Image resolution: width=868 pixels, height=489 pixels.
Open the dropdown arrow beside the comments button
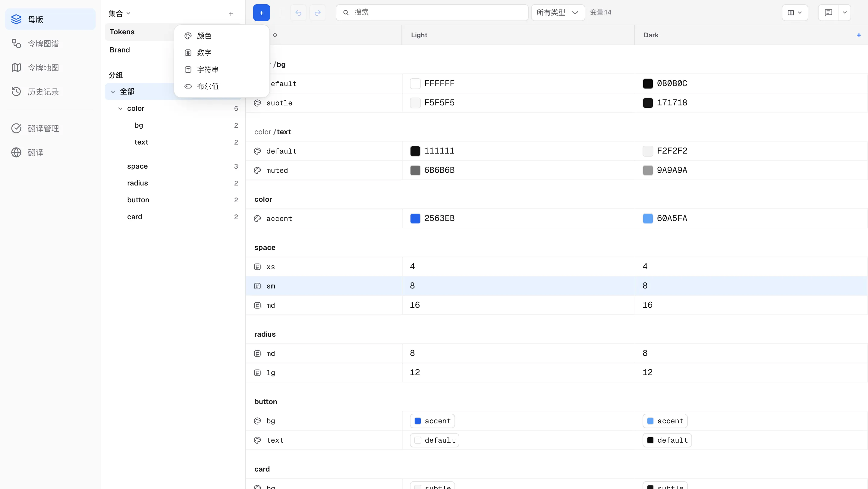[x=844, y=13]
